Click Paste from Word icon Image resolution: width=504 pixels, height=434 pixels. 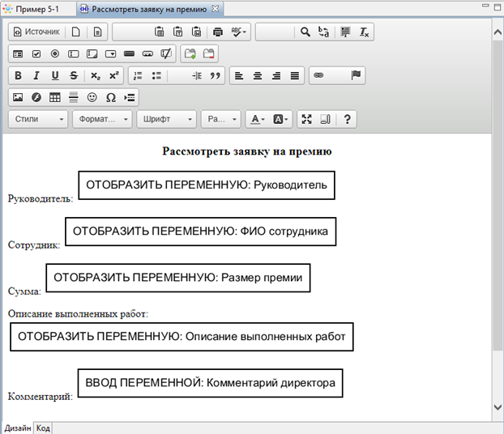196,32
